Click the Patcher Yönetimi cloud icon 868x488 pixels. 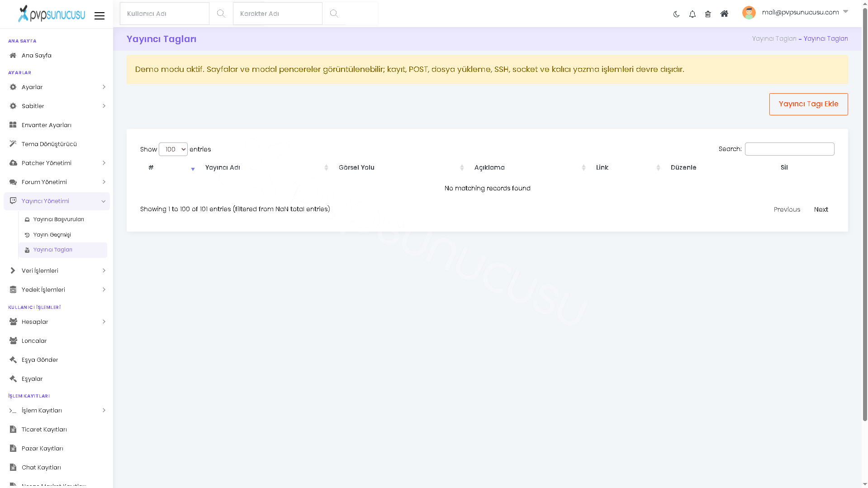click(x=13, y=163)
